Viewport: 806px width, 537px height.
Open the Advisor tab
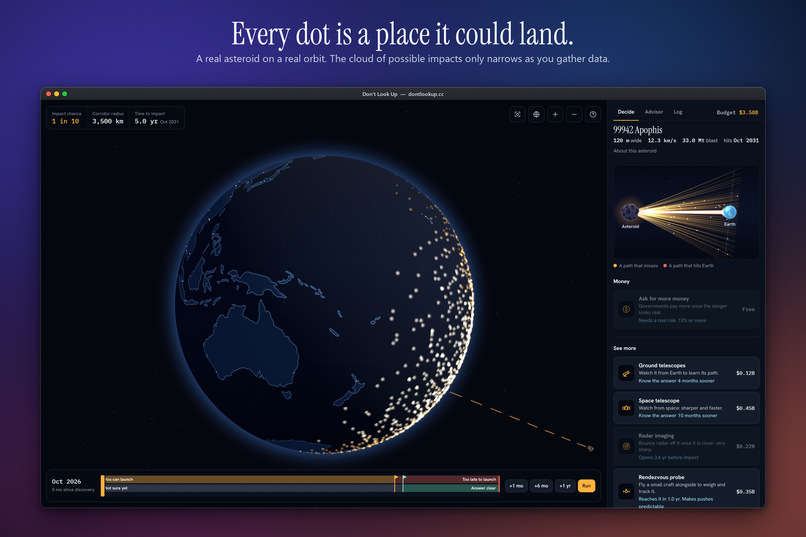click(654, 112)
